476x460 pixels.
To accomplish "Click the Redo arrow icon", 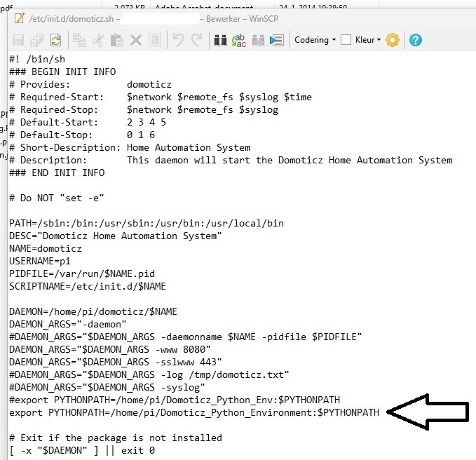I will coord(196,40).
